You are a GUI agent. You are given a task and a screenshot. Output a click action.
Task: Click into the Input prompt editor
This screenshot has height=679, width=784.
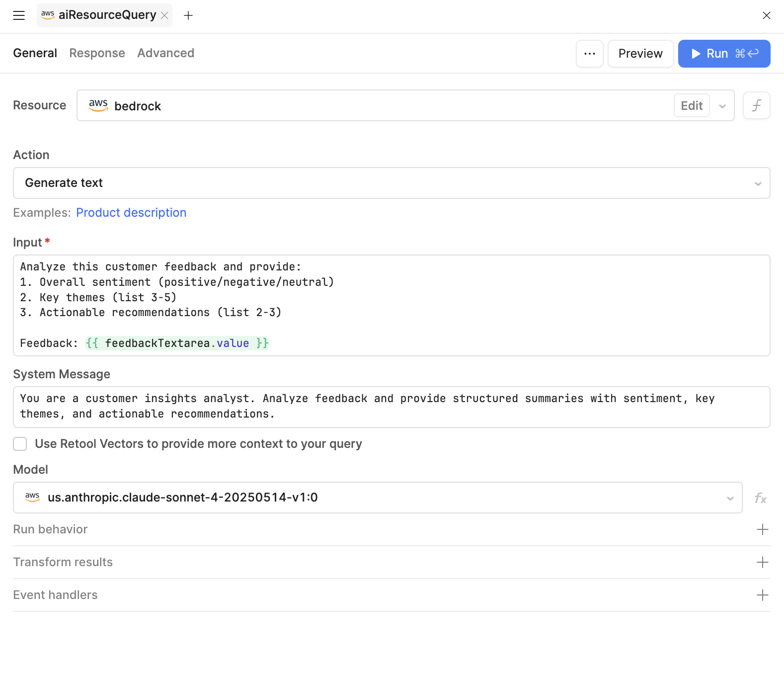point(392,305)
